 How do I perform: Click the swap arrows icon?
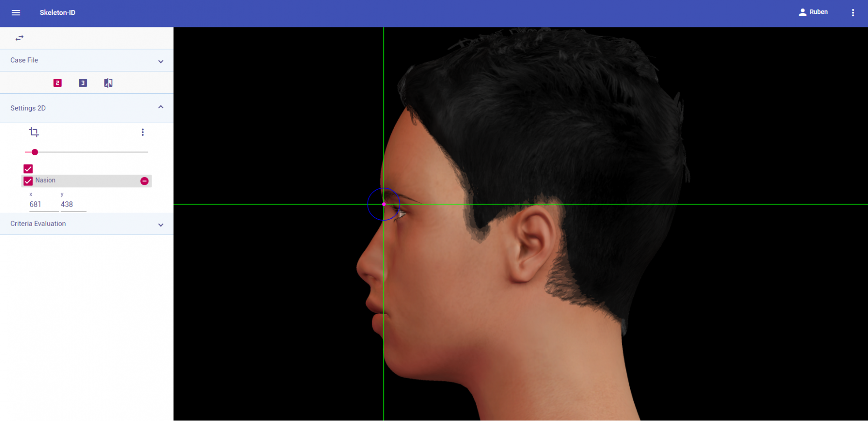[20, 38]
